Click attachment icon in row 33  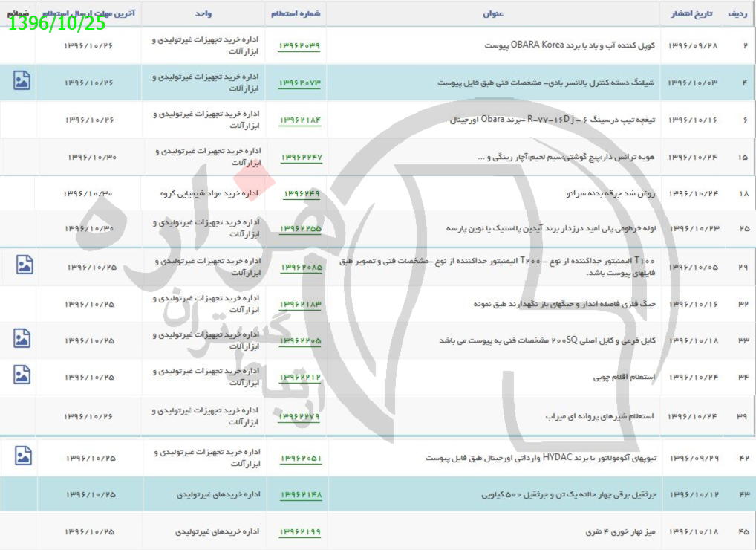tap(22, 339)
